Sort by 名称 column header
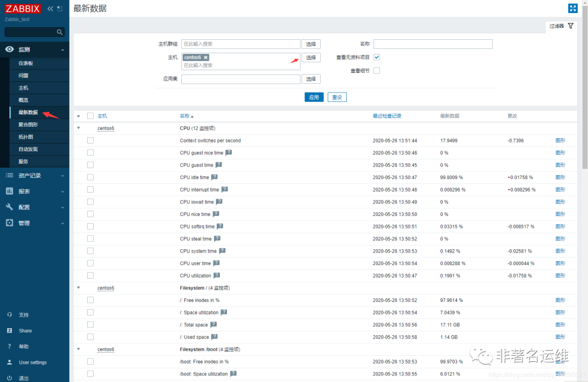Image resolution: width=588 pixels, height=382 pixels. (186, 116)
